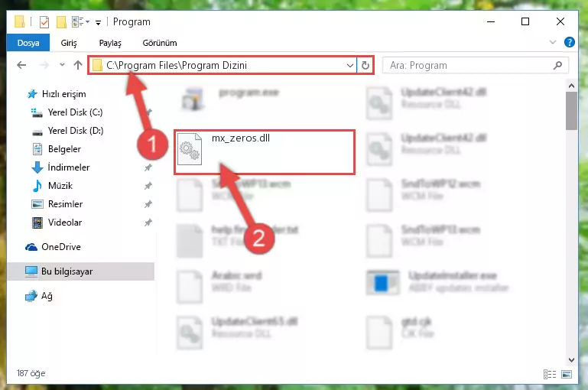The width and height of the screenshot is (588, 390).
Task: Refresh the current folder view
Action: (x=365, y=65)
